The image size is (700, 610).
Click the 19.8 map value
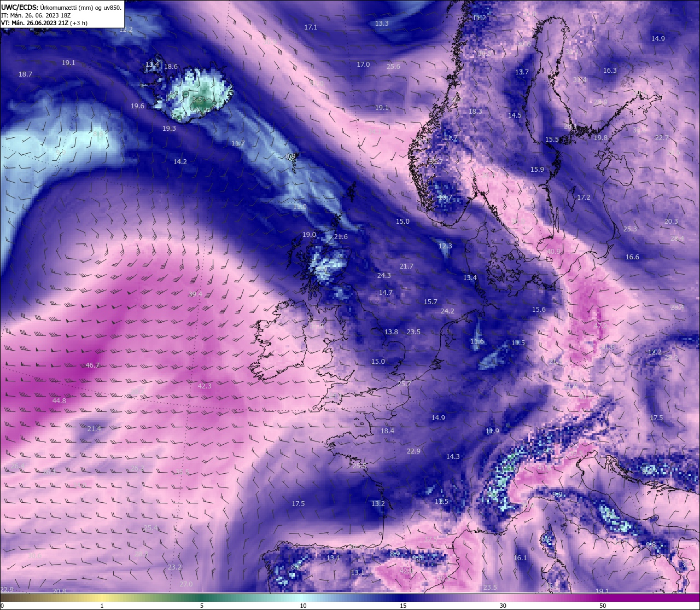tap(600, 138)
